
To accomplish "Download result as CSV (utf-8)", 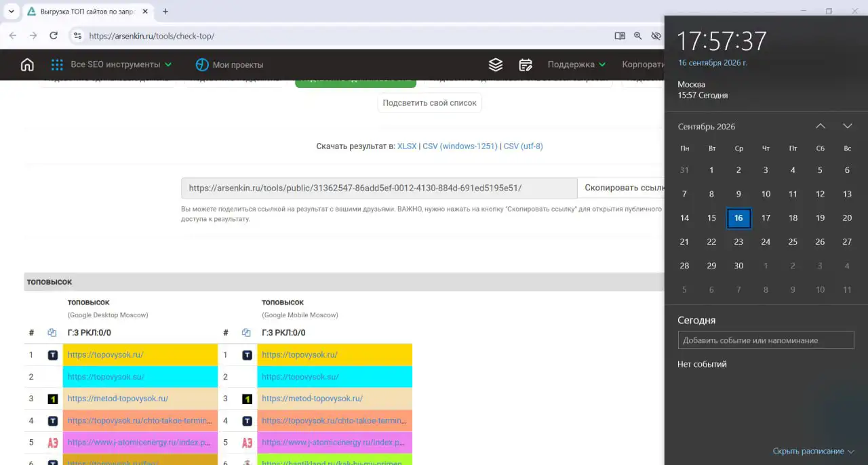I will (523, 146).
